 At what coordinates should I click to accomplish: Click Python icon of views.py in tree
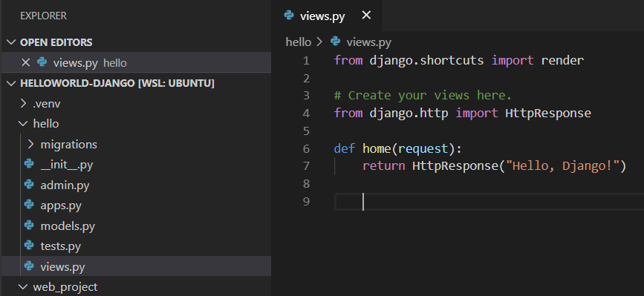click(29, 266)
